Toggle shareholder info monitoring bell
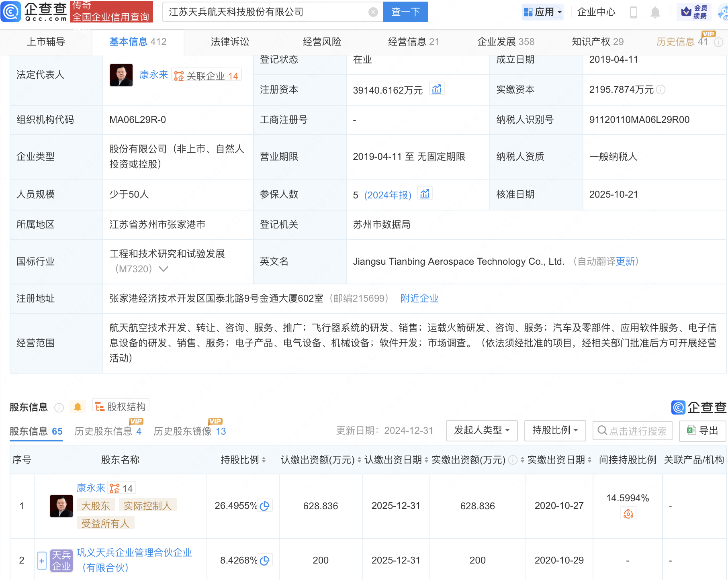The image size is (728, 580). (78, 407)
